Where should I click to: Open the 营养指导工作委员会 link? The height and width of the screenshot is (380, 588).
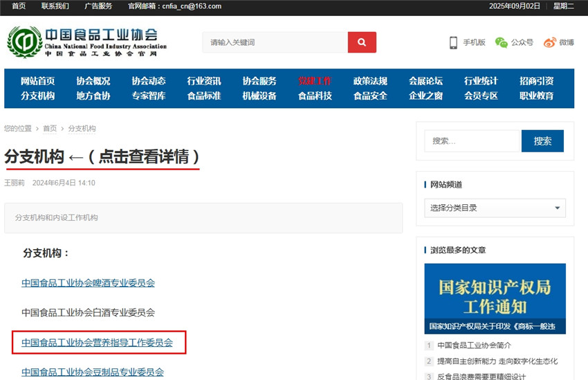(x=97, y=343)
